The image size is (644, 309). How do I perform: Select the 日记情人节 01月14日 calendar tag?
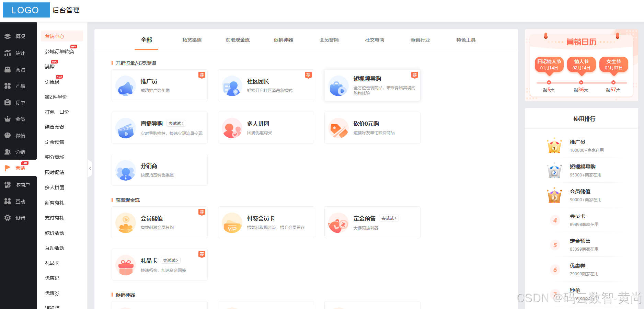click(549, 65)
